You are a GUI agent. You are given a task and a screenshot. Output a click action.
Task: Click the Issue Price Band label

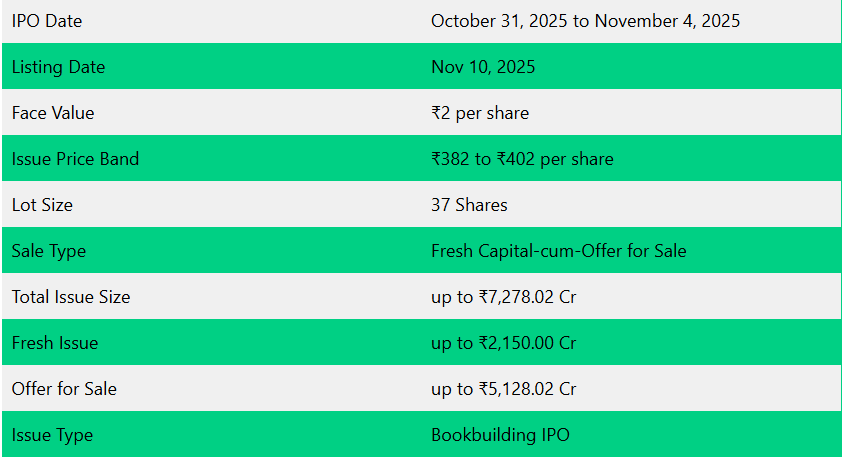(75, 159)
